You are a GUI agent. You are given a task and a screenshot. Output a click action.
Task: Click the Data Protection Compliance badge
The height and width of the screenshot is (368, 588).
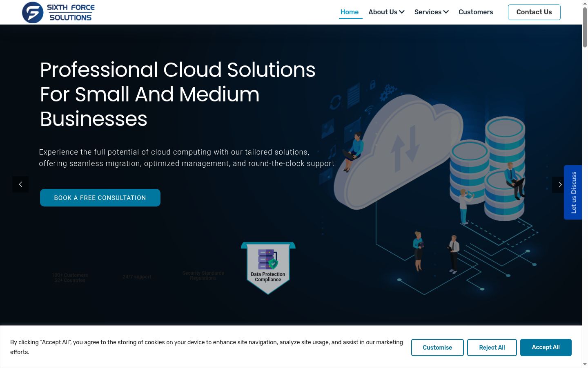(x=268, y=268)
